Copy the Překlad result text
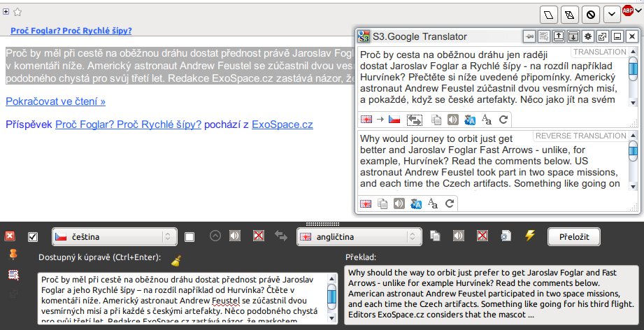This screenshot has width=644, height=330. coord(435,236)
